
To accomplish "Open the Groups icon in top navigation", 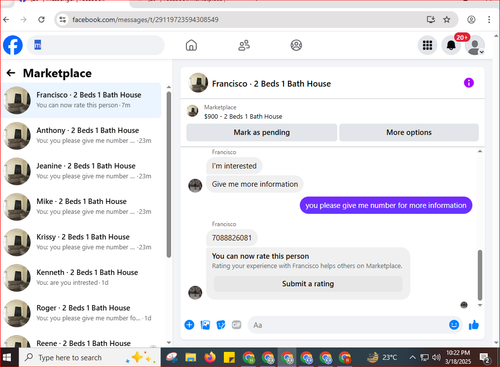I will (296, 45).
